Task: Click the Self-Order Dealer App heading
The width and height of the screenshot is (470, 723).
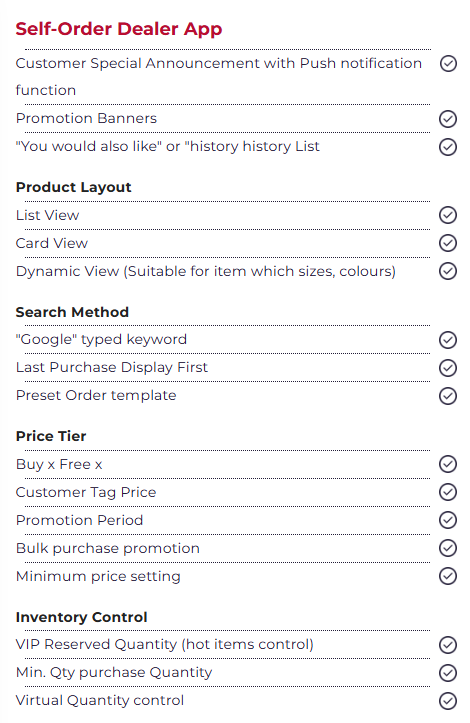Action: click(x=119, y=29)
